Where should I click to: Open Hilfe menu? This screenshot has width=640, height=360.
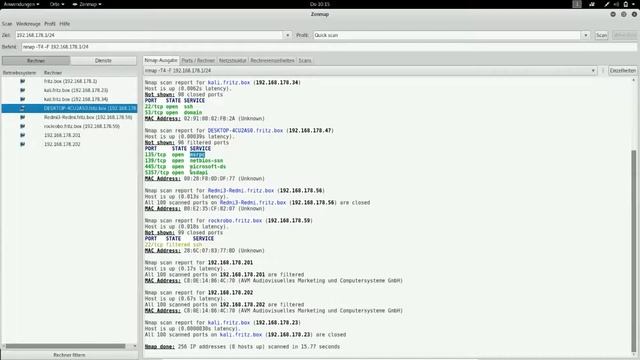(64, 24)
